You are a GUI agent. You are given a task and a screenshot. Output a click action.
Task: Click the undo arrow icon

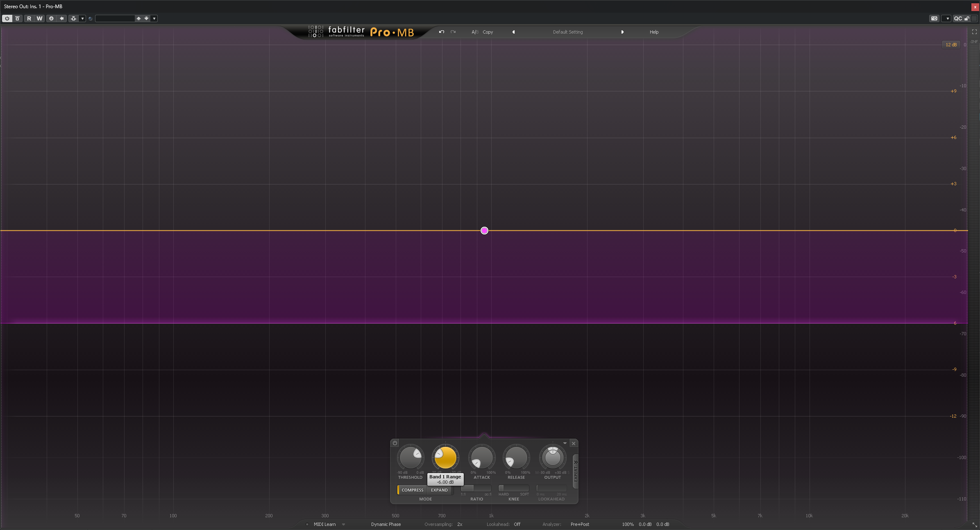(x=441, y=32)
